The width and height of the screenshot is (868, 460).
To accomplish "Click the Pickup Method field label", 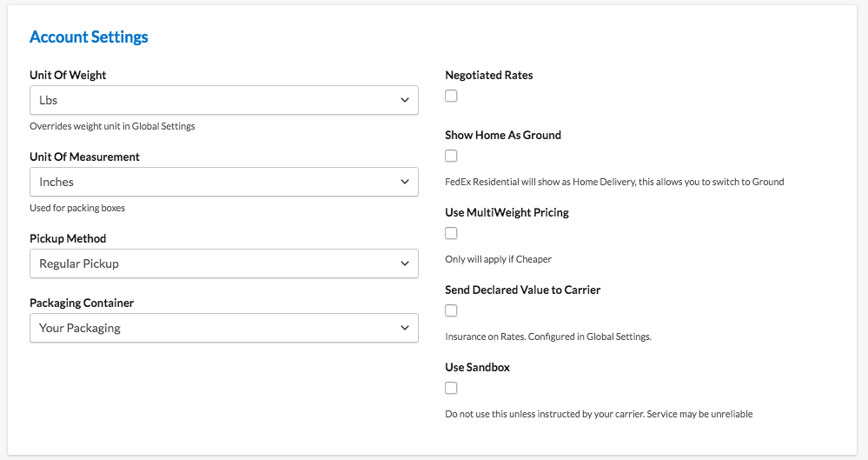I will pos(68,238).
